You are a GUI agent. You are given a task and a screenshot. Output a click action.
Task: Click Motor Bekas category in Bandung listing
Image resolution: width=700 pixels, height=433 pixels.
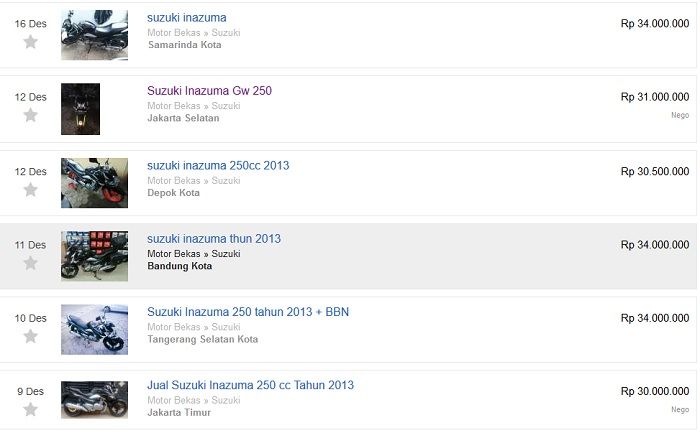coord(174,254)
